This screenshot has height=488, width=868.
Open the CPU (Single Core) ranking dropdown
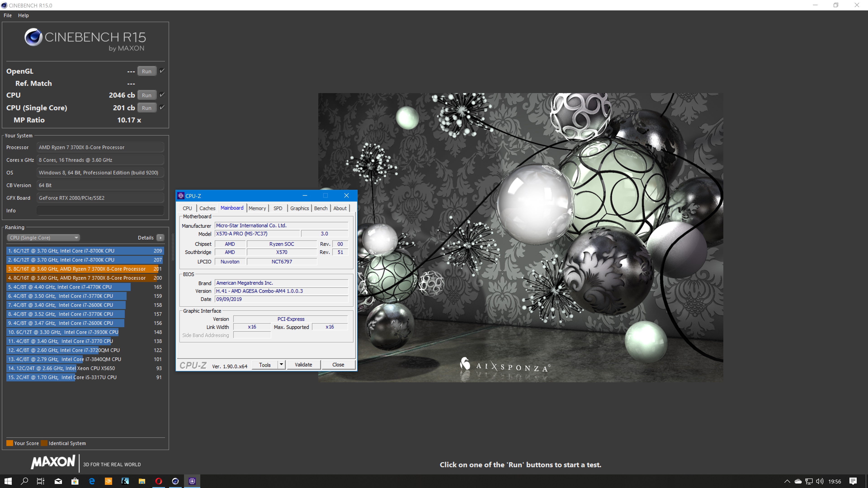pos(43,238)
